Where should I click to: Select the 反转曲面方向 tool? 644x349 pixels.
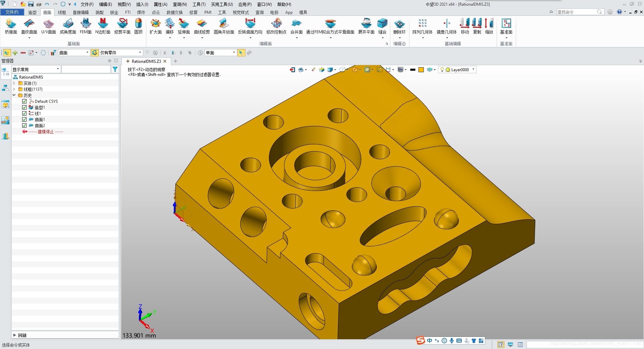[x=250, y=26]
